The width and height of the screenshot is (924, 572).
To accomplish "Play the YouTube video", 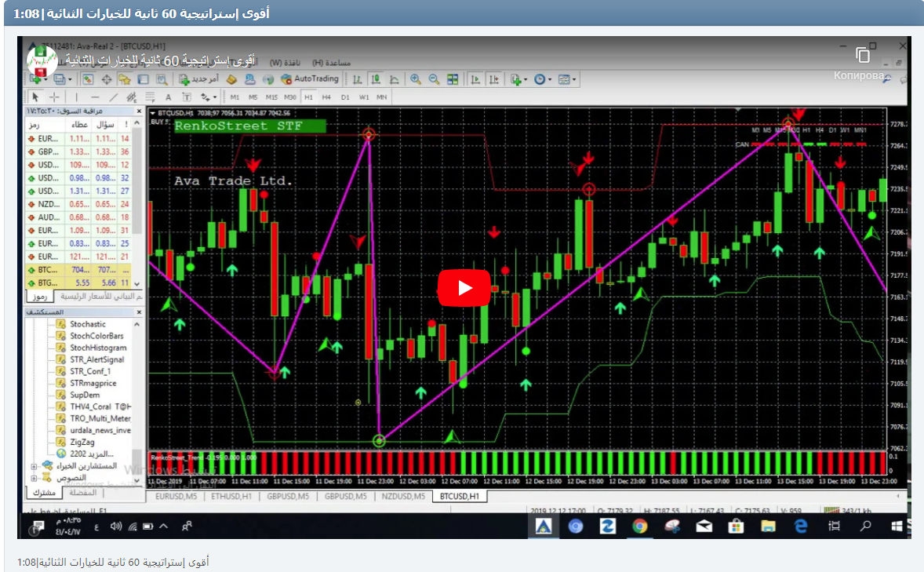I will pyautogui.click(x=463, y=288).
